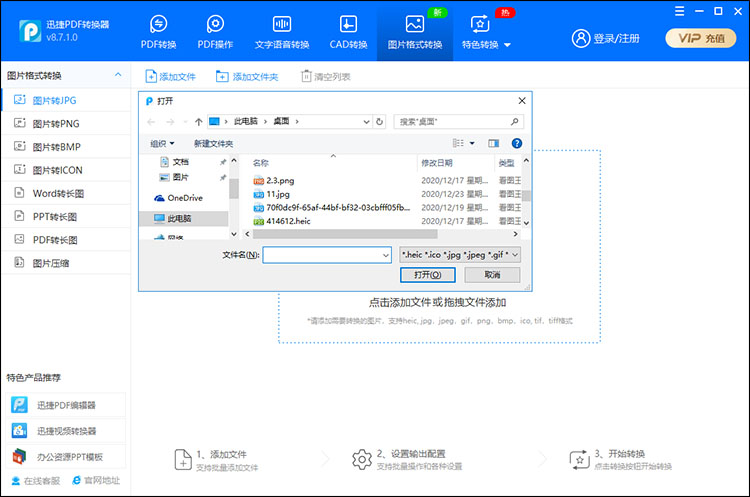
Task: Change the file view layout icon
Action: [458, 143]
